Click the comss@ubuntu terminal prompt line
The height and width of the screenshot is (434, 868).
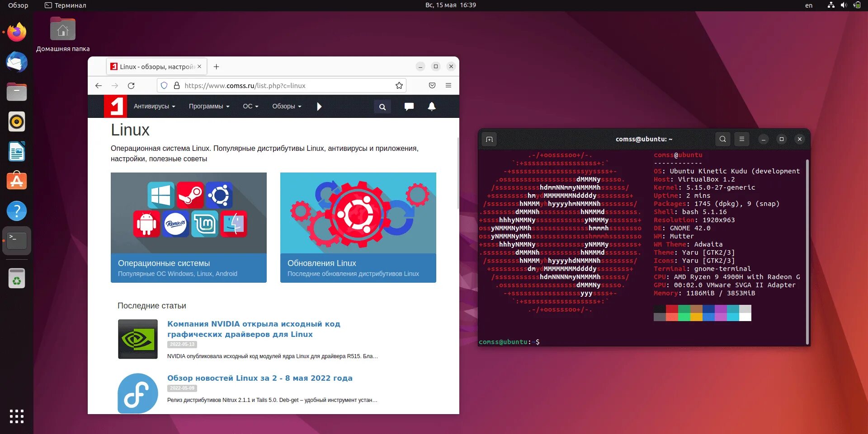click(509, 342)
